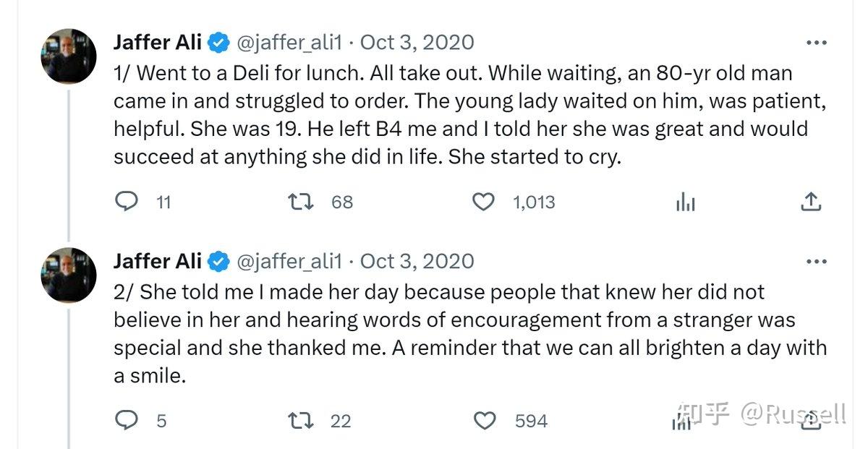Like the first tweet using the heart icon

click(x=483, y=202)
